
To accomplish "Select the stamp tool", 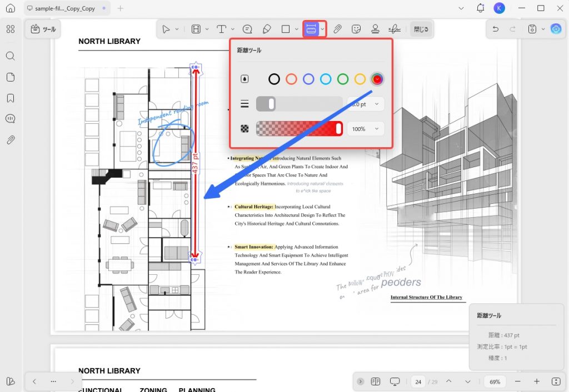I will tap(375, 29).
